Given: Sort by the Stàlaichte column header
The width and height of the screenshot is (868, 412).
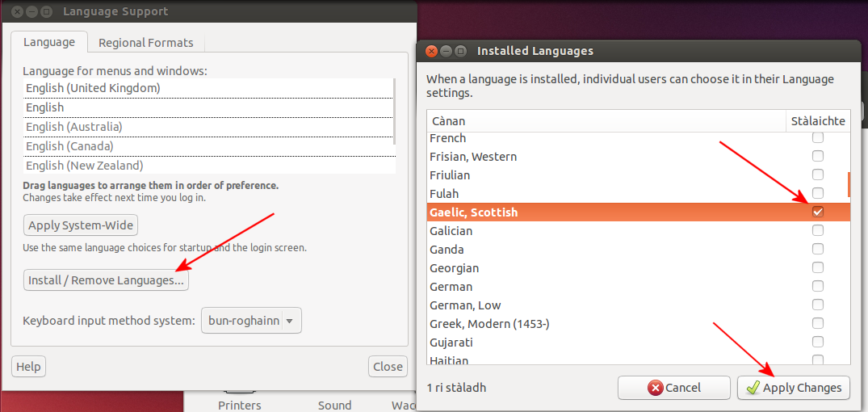Looking at the screenshot, I should tap(817, 121).
